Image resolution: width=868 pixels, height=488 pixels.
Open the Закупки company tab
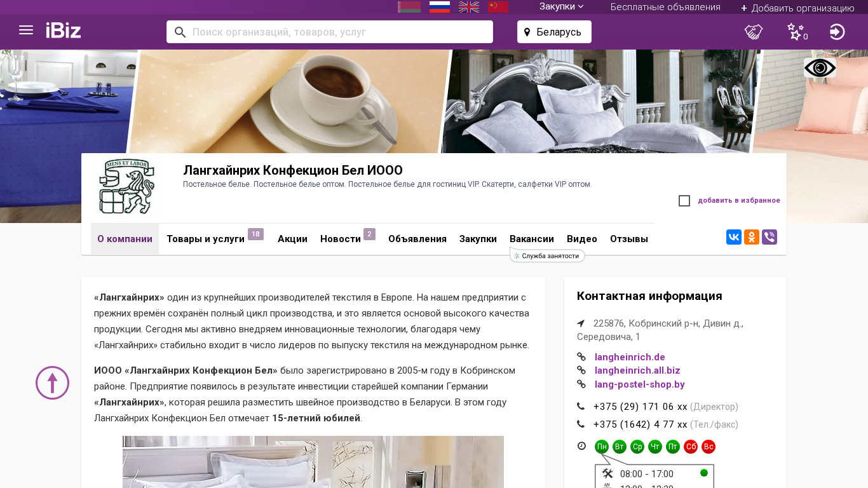[x=478, y=239]
